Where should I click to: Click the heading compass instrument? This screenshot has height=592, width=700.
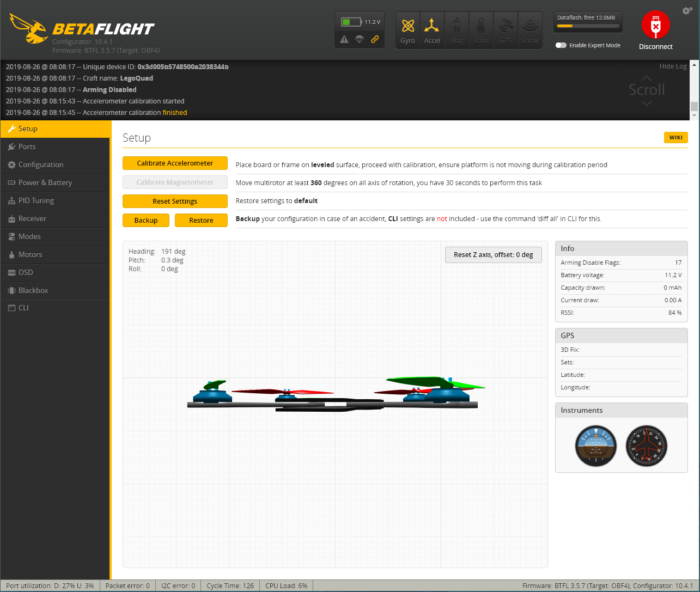coord(647,447)
